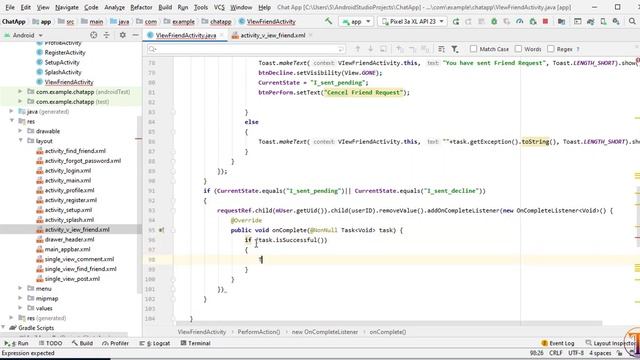Expand the java (generated) folder
The image size is (640, 360).
[11, 111]
